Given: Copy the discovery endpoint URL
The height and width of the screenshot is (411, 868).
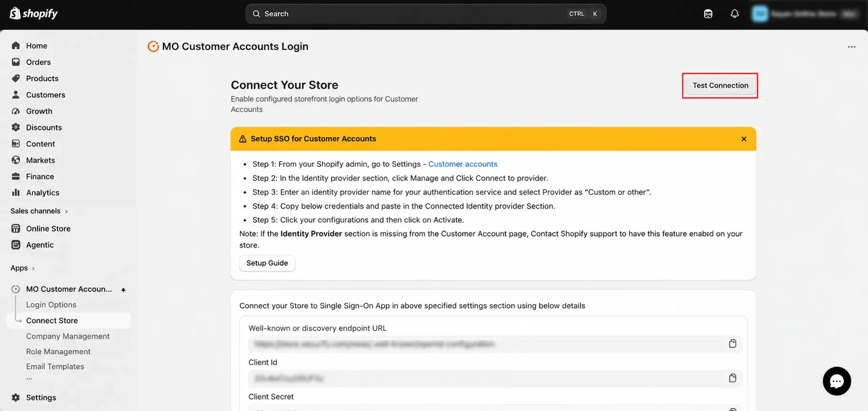Looking at the screenshot, I should click(x=732, y=344).
